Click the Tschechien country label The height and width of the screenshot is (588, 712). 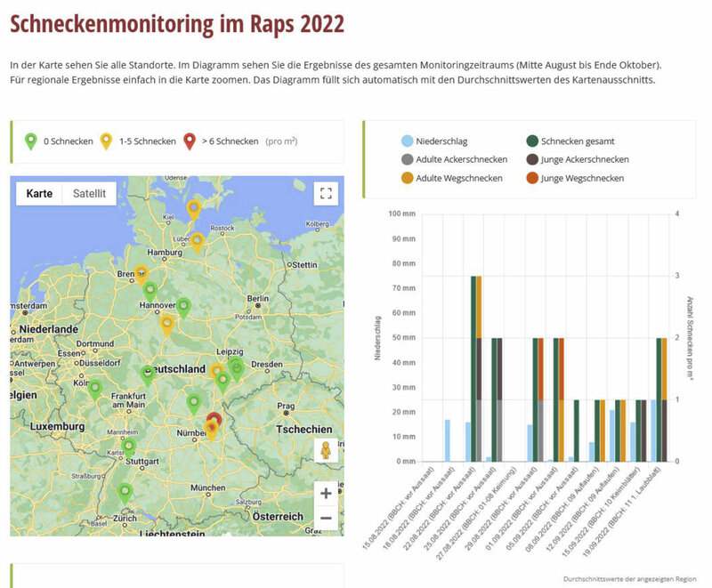[303, 429]
